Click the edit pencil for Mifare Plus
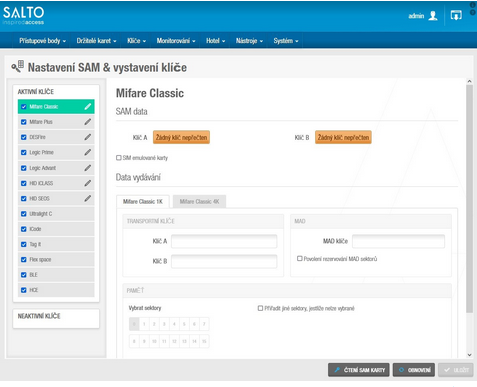 click(88, 122)
